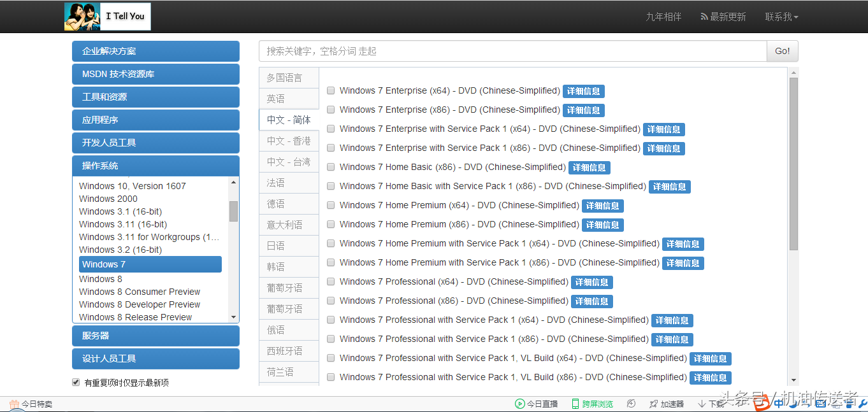This screenshot has width=868, height=412.
Task: Check Professional SP1 VL Build (x64) checkbox
Action: click(x=331, y=359)
